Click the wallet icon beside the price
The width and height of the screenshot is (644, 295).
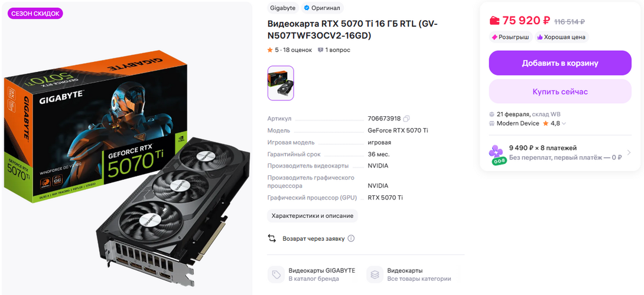click(x=495, y=21)
